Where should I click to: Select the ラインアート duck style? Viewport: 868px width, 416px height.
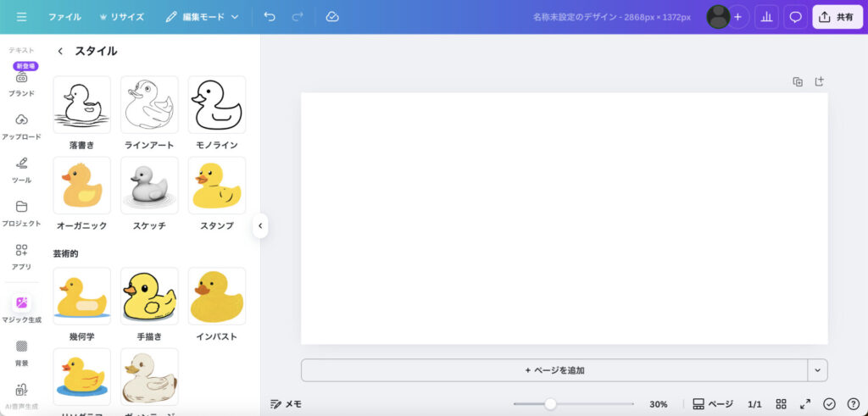(x=149, y=104)
